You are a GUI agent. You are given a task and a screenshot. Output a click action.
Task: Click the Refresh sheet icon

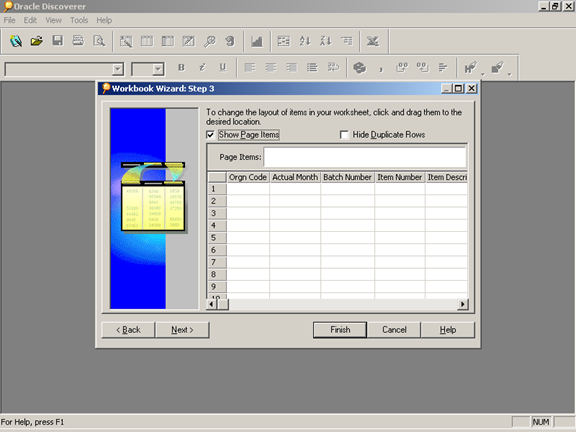[x=230, y=41]
